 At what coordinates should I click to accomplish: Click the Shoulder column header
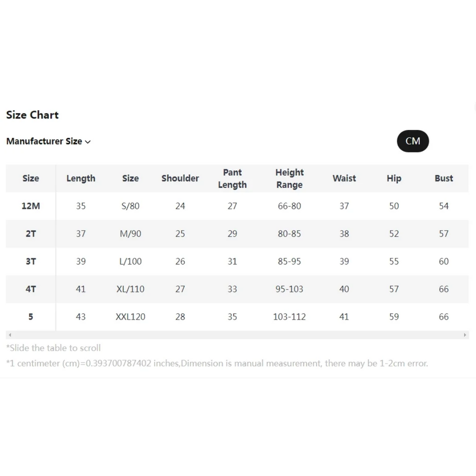(x=180, y=178)
